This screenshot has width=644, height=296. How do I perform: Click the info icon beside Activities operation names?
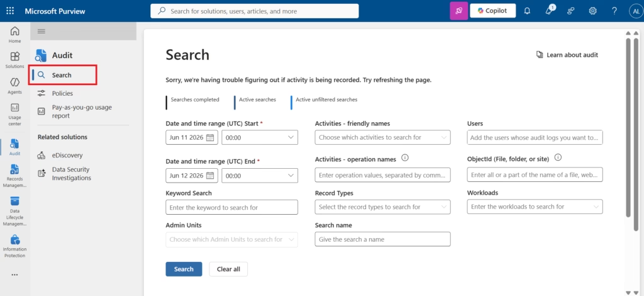coord(404,158)
